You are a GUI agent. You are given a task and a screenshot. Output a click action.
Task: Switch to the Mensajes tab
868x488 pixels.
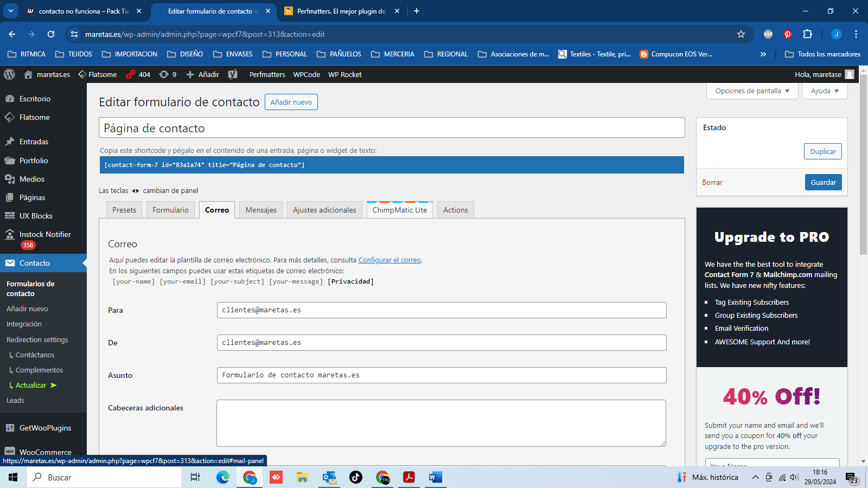pos(261,210)
